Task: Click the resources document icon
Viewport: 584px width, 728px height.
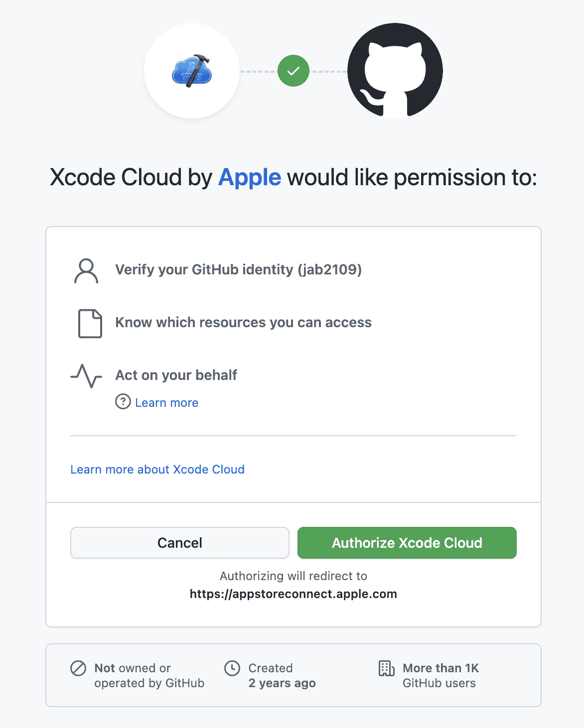Action: 88,323
